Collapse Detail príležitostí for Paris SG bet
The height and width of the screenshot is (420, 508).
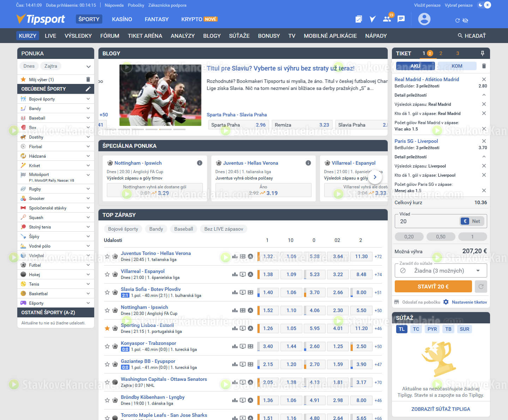[484, 157]
